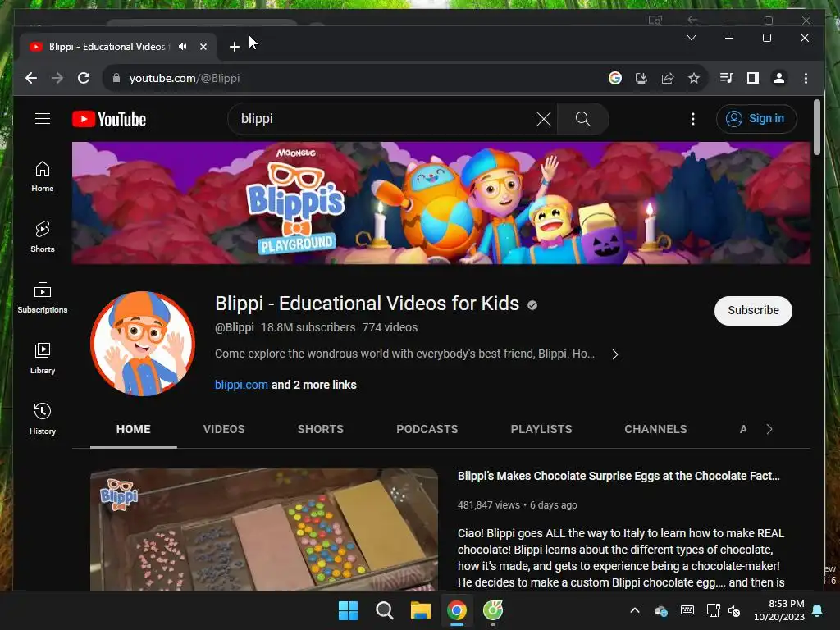The width and height of the screenshot is (840, 630).
Task: Open the tab search dropdown chevron
Action: (691, 38)
